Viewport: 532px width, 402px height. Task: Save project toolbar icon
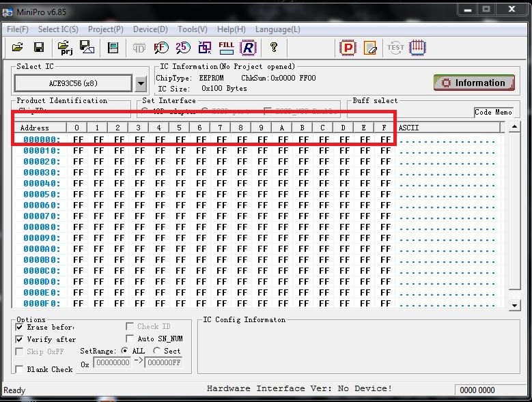click(x=87, y=47)
